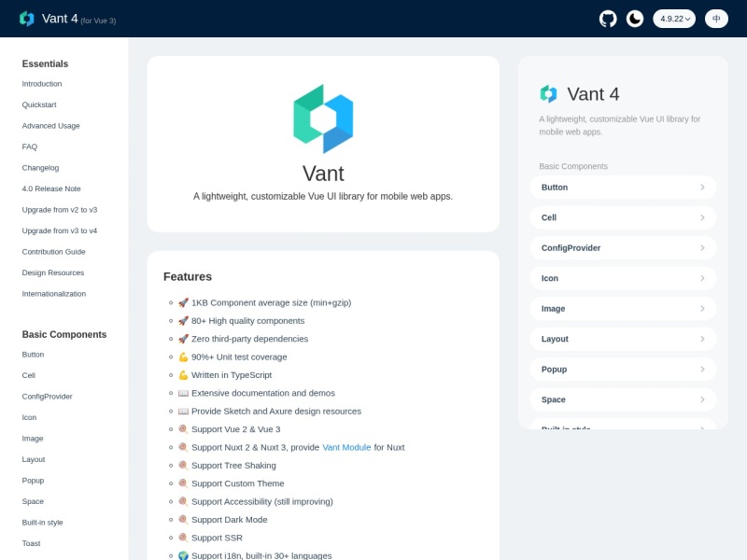Select Icon in the left sidebar

coord(29,417)
